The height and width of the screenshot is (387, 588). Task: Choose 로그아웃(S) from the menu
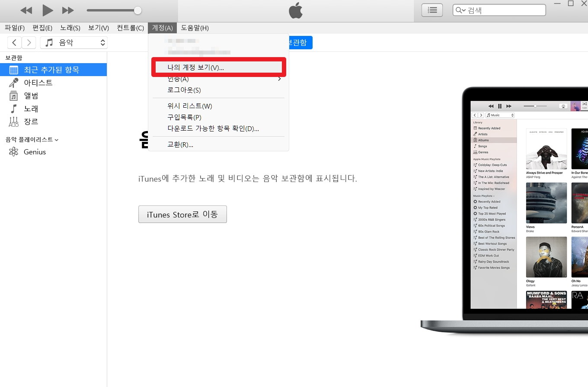pos(219,90)
